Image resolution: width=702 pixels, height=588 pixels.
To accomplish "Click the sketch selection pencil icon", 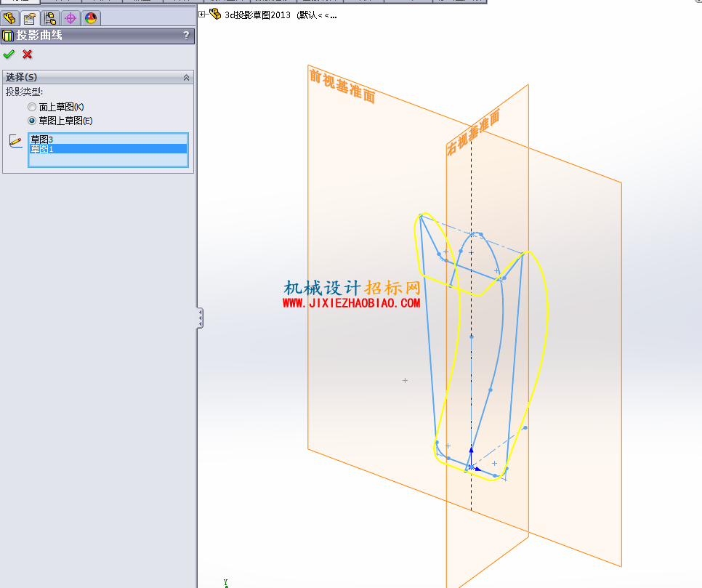I will [15, 140].
